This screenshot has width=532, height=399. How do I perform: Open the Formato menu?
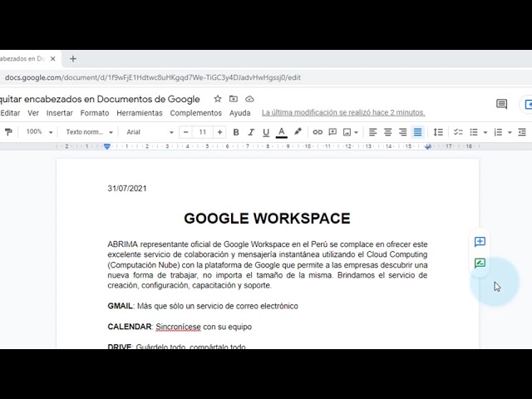(x=95, y=113)
